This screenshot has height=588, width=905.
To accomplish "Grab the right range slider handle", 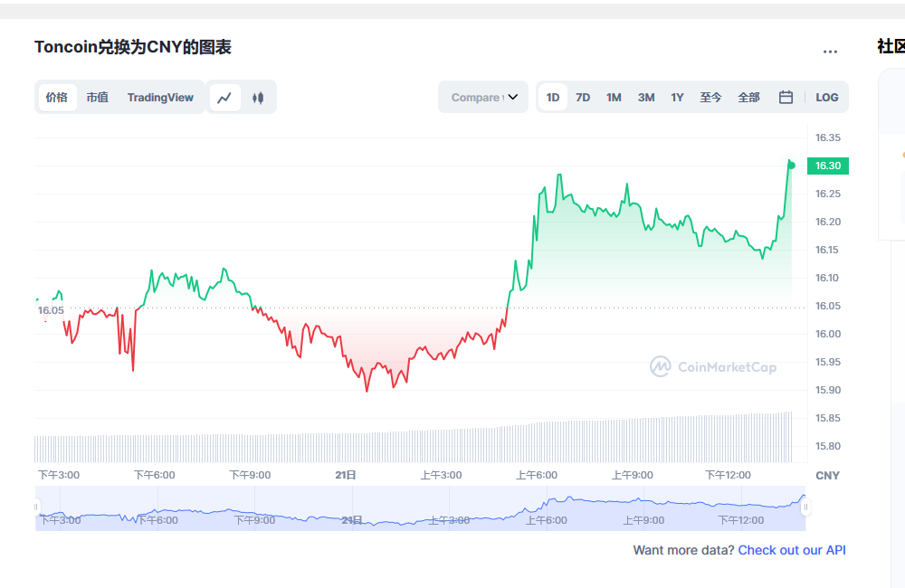I will 805,507.
